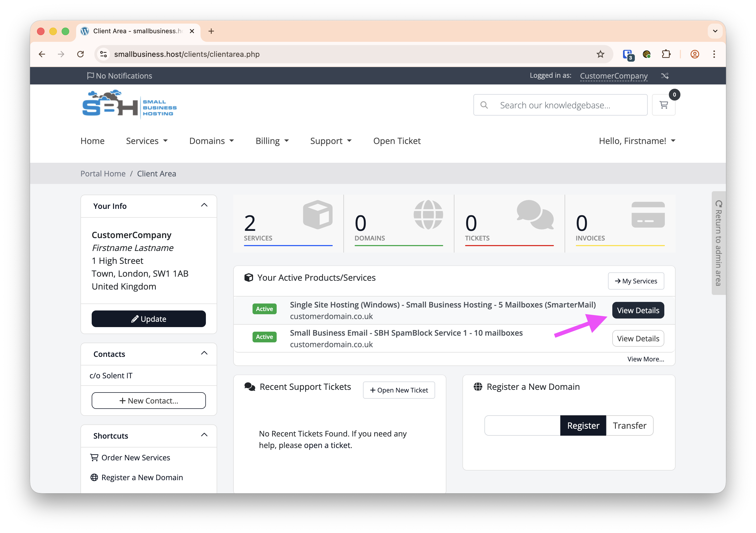The height and width of the screenshot is (533, 756).
Task: Collapse the Contacts panel chevron
Action: click(x=204, y=353)
